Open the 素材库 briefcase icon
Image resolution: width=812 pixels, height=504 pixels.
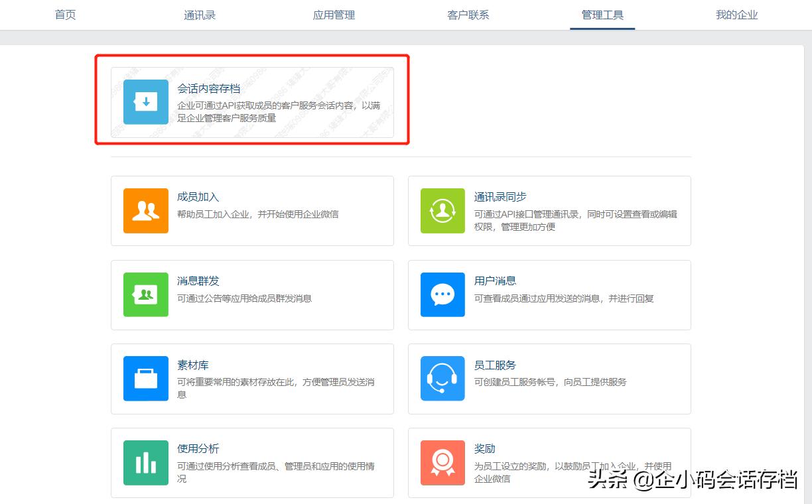click(x=145, y=379)
